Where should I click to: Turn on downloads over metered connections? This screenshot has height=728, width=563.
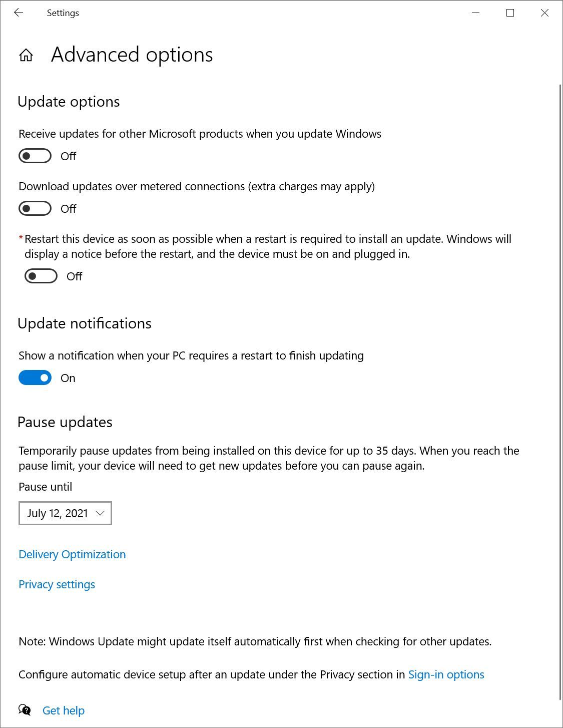[x=34, y=208]
